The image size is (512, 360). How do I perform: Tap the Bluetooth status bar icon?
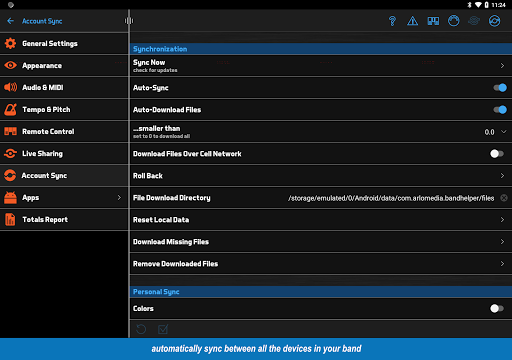(469, 5)
